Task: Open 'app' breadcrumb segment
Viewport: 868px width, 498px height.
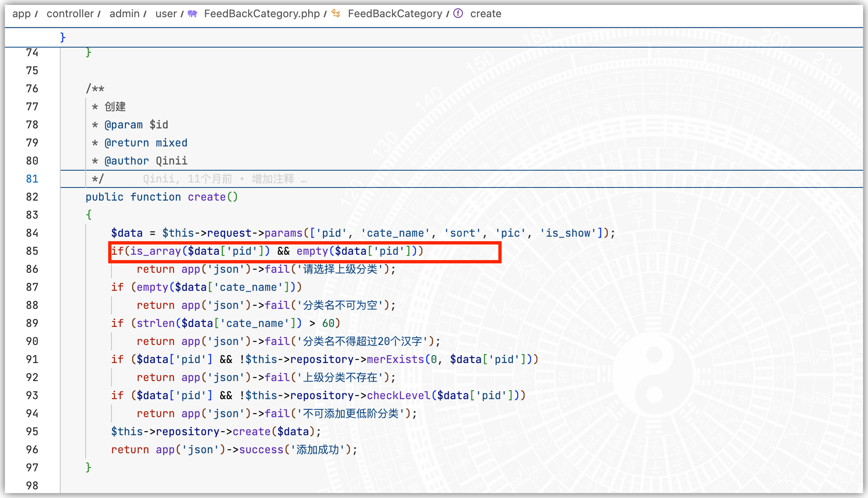Action: pyautogui.click(x=21, y=14)
